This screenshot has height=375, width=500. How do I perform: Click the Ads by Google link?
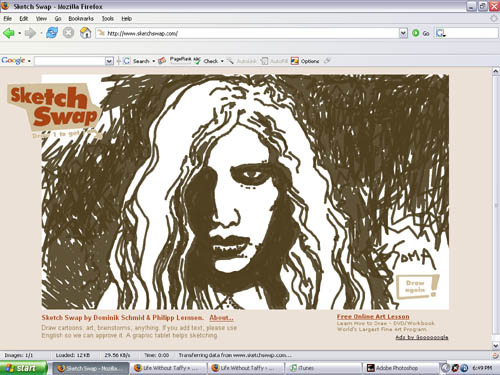coord(422,337)
